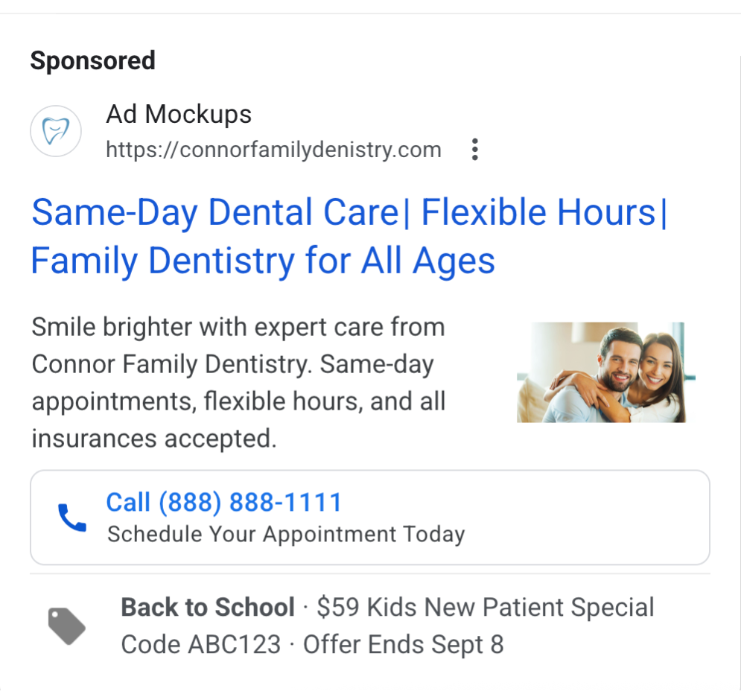Click the gray promotion tag icon
741x700 pixels.
(x=67, y=626)
